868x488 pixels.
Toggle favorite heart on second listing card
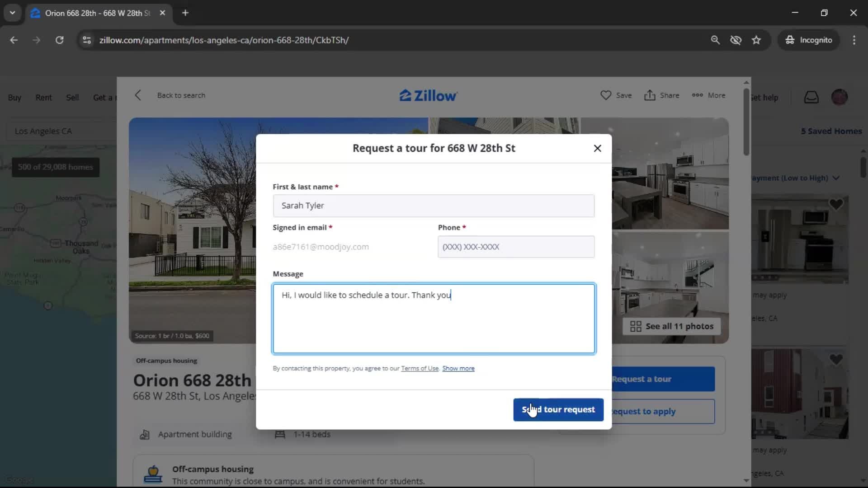[x=836, y=359]
